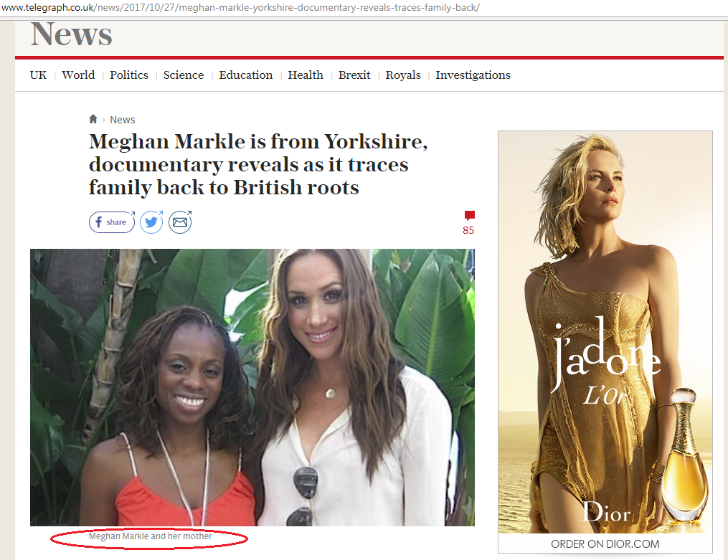Open the Brexit section

click(354, 75)
